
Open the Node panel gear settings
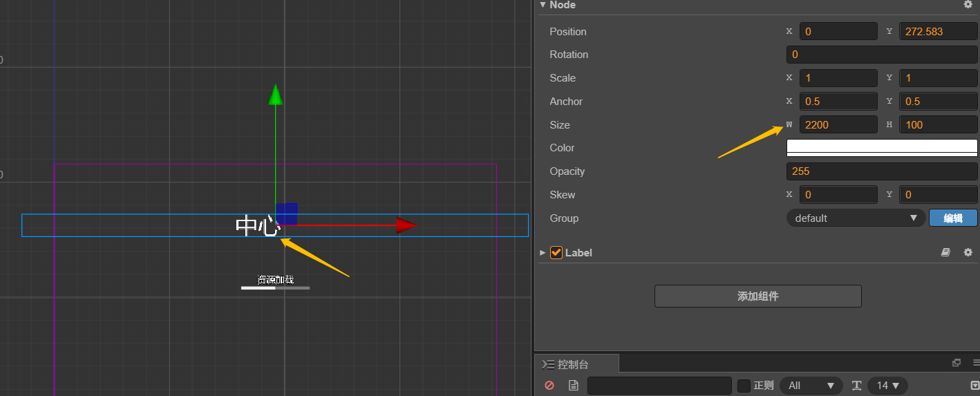tap(968, 4)
